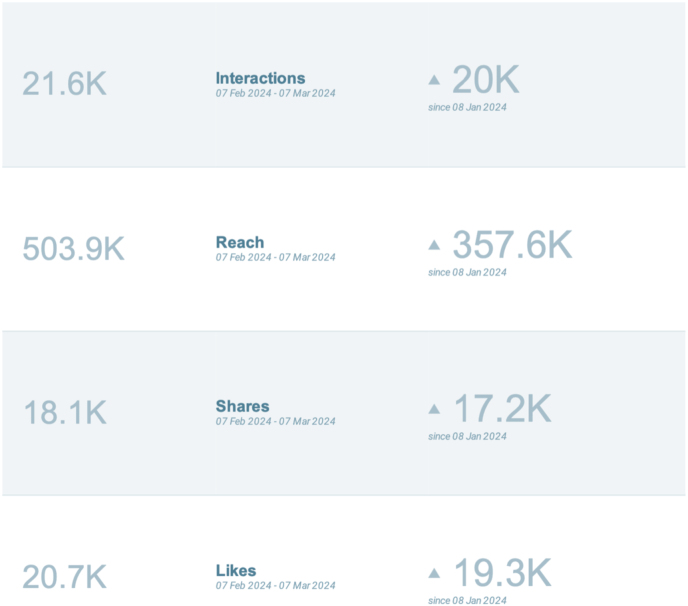Click the date range under Interactions

point(275,93)
